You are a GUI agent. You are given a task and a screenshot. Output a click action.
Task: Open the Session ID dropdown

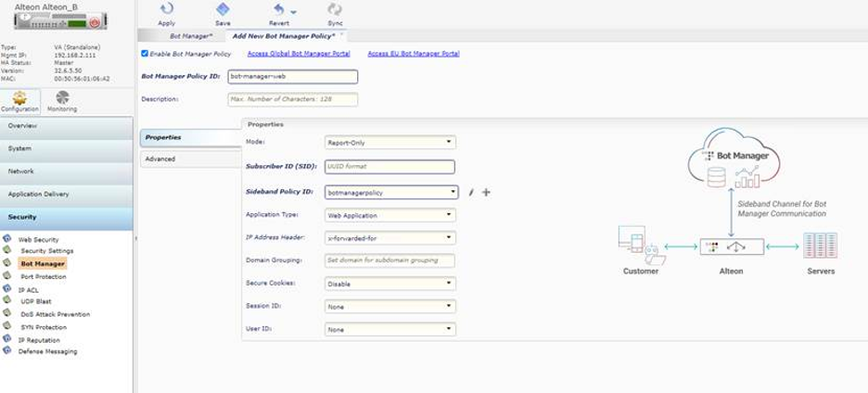(390, 306)
